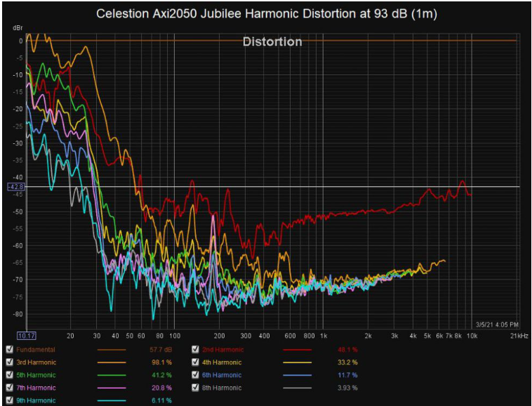Screen dimensions: 532x406
Task: Click the 7th Harmonic legend label
Action: coord(36,388)
